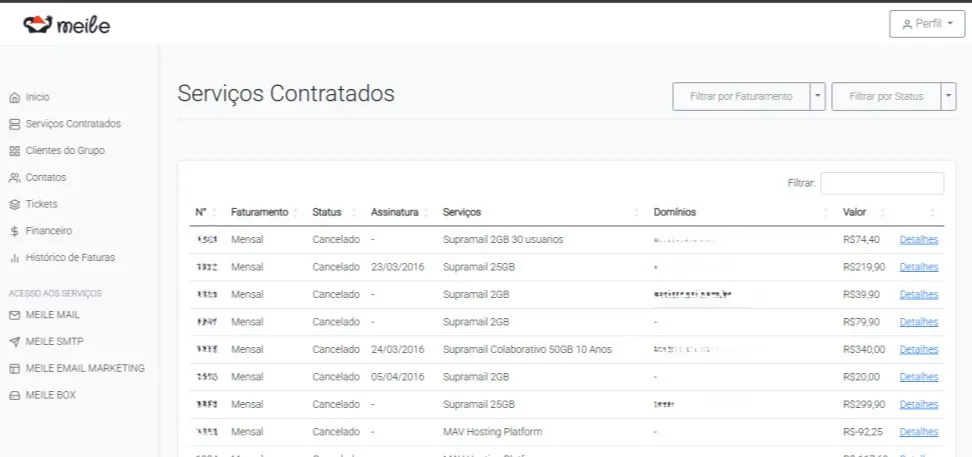Open Detalhes for Supramail Colaborativo 50GB
The width and height of the screenshot is (972, 457).
(x=919, y=349)
